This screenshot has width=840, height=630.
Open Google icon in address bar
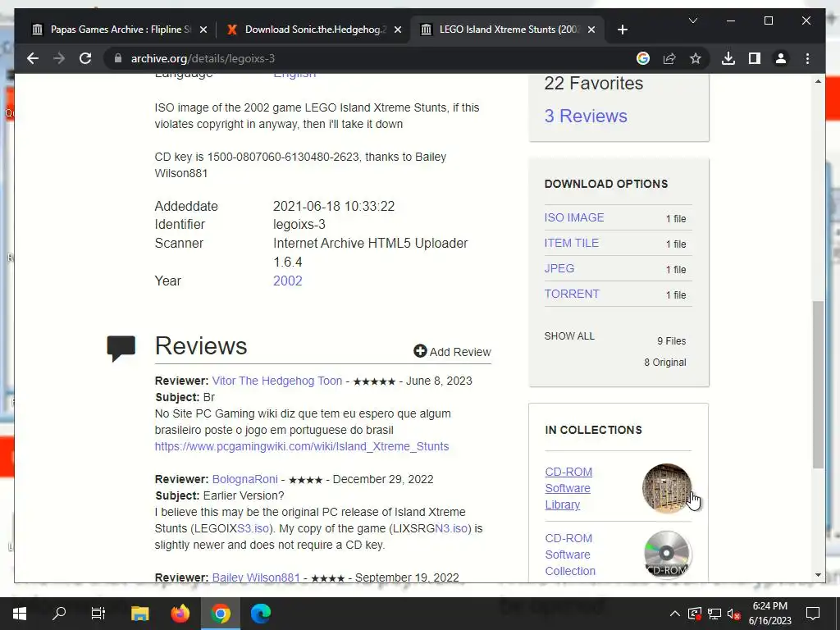[x=643, y=58]
